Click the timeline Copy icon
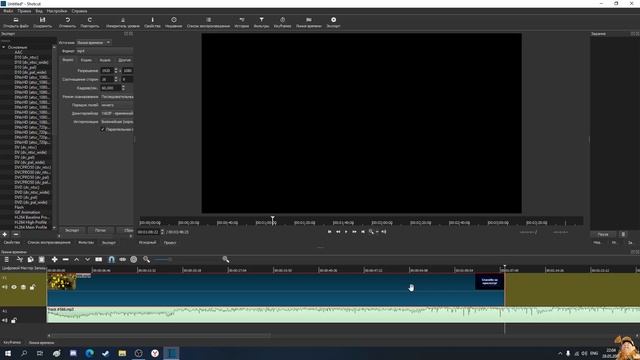 point(30,260)
